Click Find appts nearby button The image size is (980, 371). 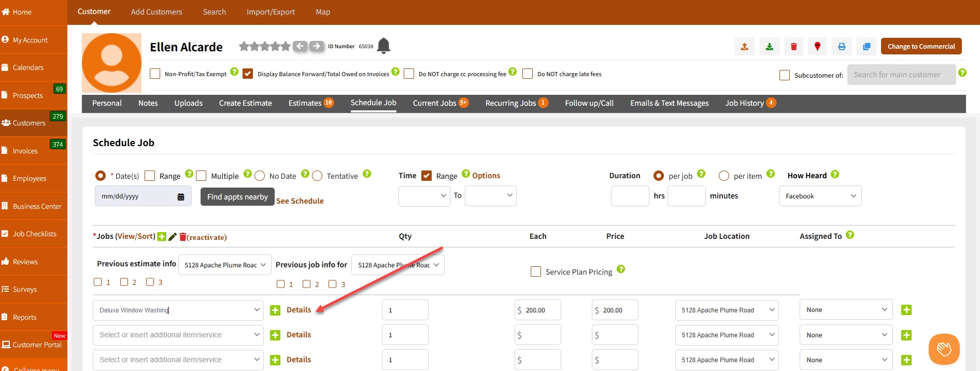237,196
